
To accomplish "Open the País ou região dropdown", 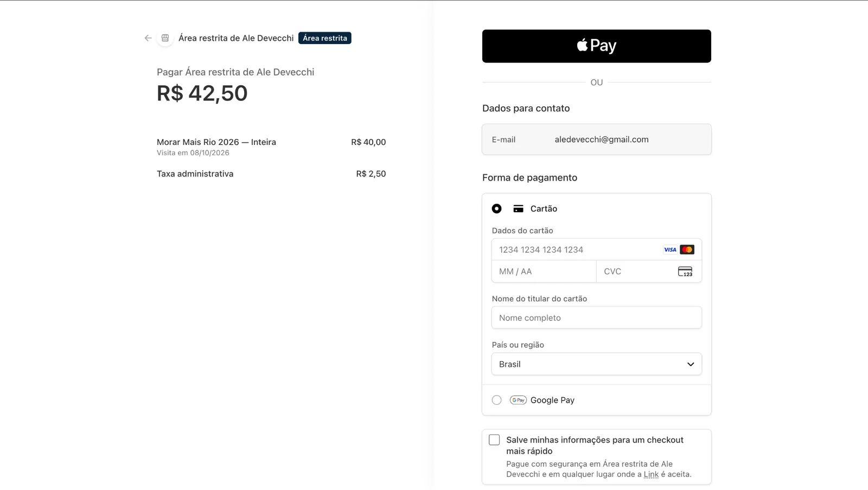I will coord(597,364).
